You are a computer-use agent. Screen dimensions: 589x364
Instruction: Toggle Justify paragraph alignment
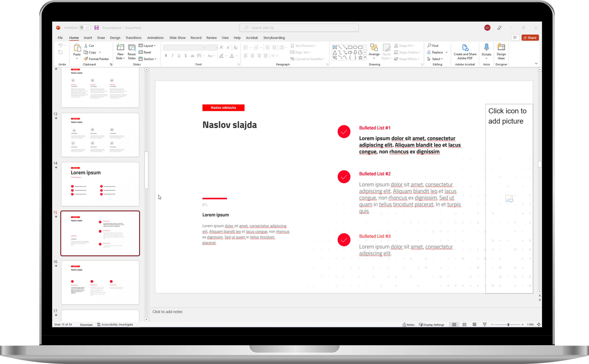pos(266,56)
